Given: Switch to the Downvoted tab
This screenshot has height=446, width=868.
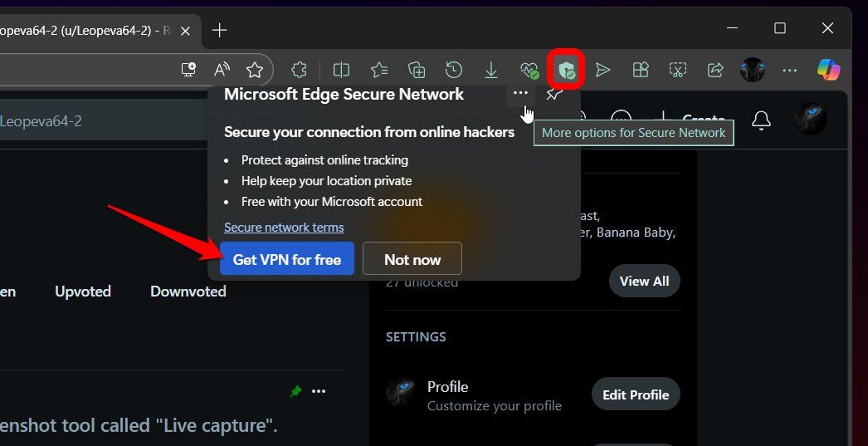Looking at the screenshot, I should (188, 292).
